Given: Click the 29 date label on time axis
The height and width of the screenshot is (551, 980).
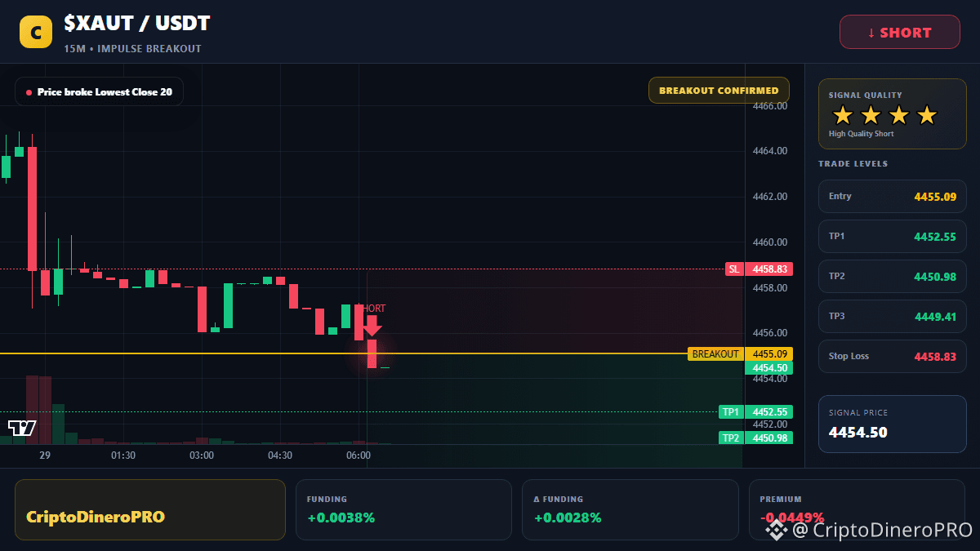Looking at the screenshot, I should pyautogui.click(x=45, y=455).
